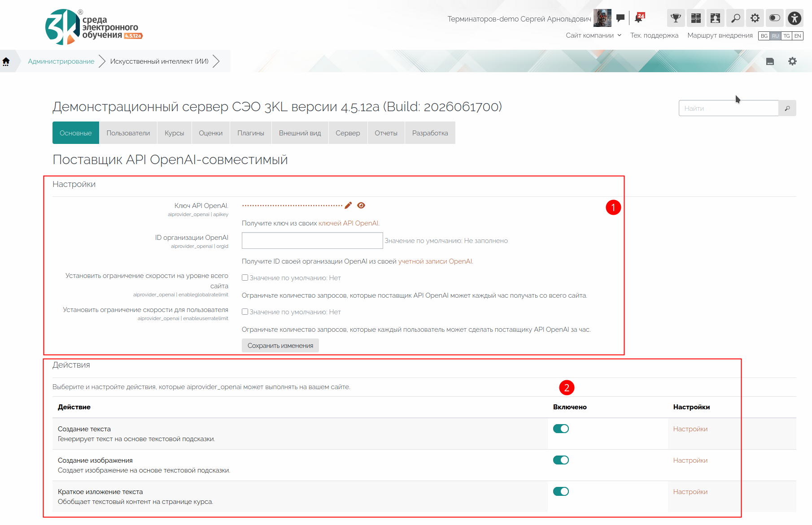This screenshot has width=812, height=525.
Task: Open Настройки link for Создание текста
Action: (x=690, y=429)
